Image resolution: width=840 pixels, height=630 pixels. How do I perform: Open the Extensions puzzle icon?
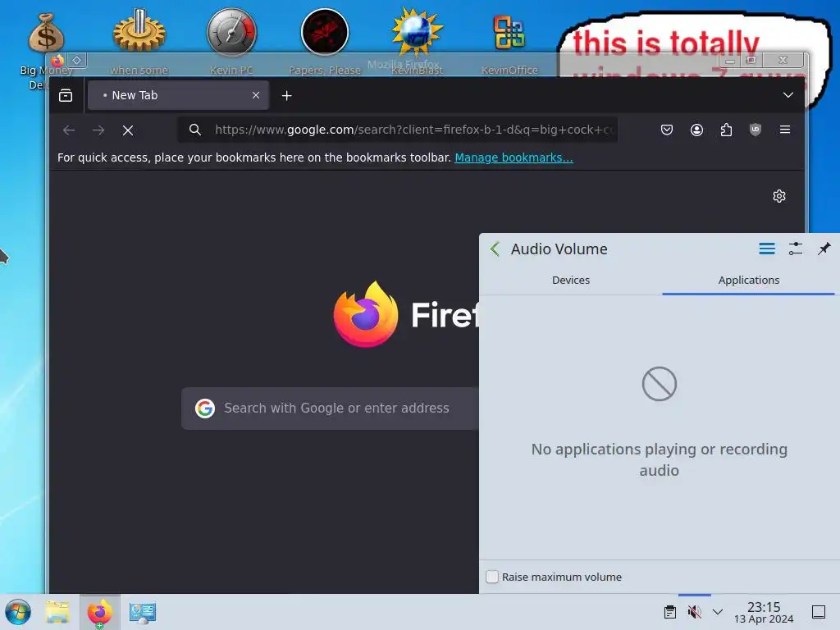pos(726,130)
